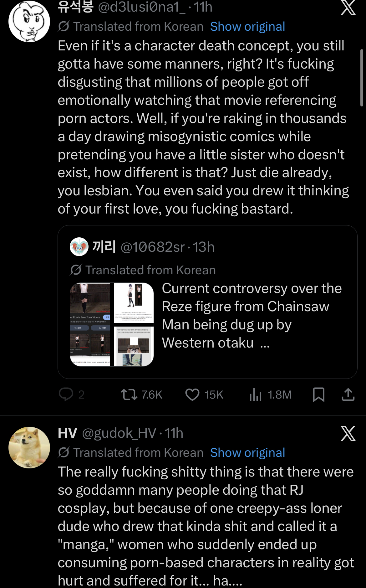
Task: Click X logo on first tweet
Action: [x=348, y=8]
